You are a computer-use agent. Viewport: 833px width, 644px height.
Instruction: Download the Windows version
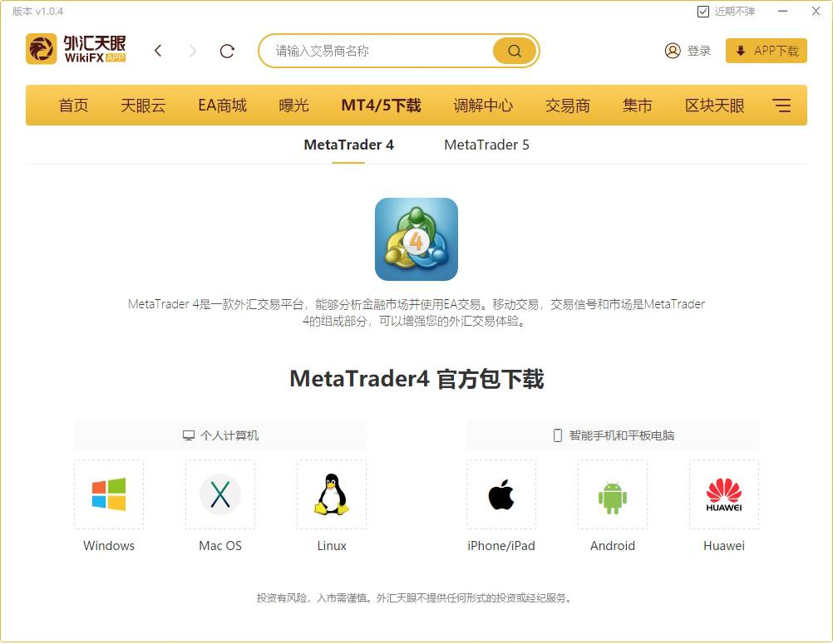click(109, 494)
